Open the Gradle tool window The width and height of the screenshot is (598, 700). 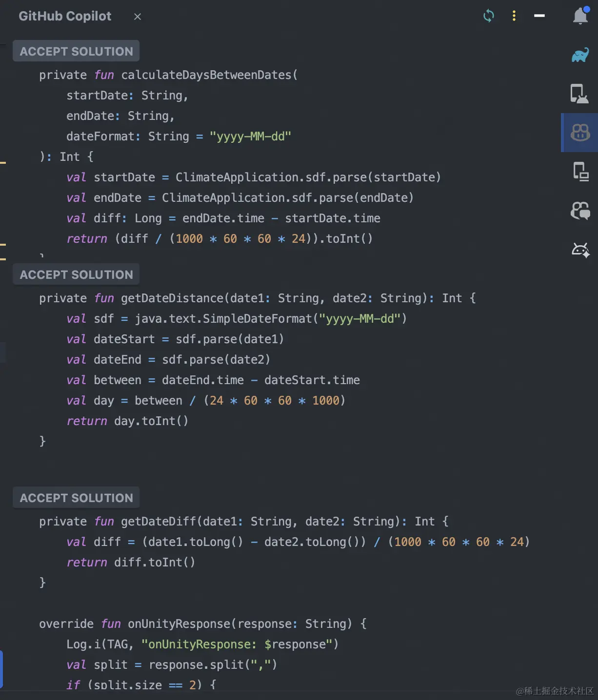[x=580, y=55]
